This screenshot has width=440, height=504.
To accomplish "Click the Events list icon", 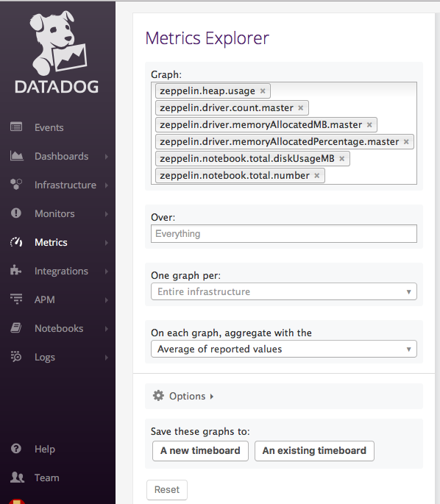I will tap(16, 127).
